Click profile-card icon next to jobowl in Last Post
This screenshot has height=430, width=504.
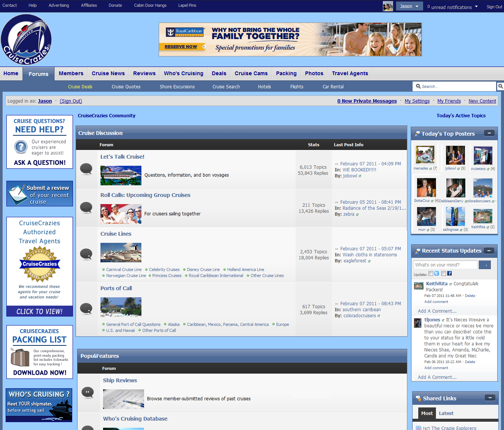[360, 176]
